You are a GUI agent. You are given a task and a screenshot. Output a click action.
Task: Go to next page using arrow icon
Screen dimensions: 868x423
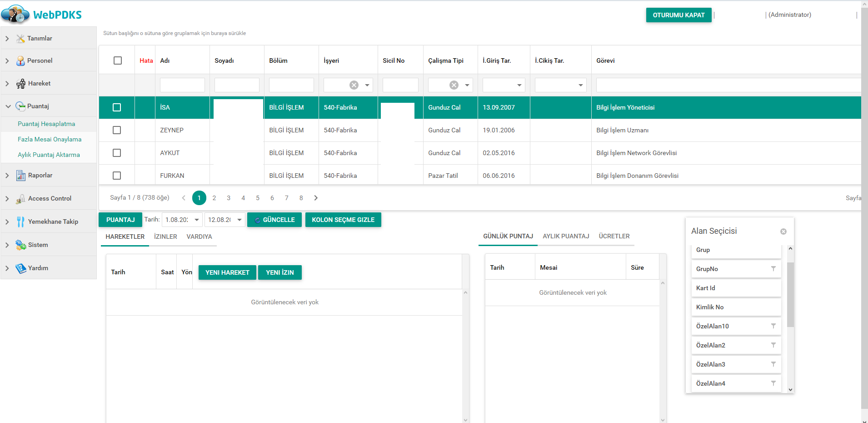(x=316, y=198)
